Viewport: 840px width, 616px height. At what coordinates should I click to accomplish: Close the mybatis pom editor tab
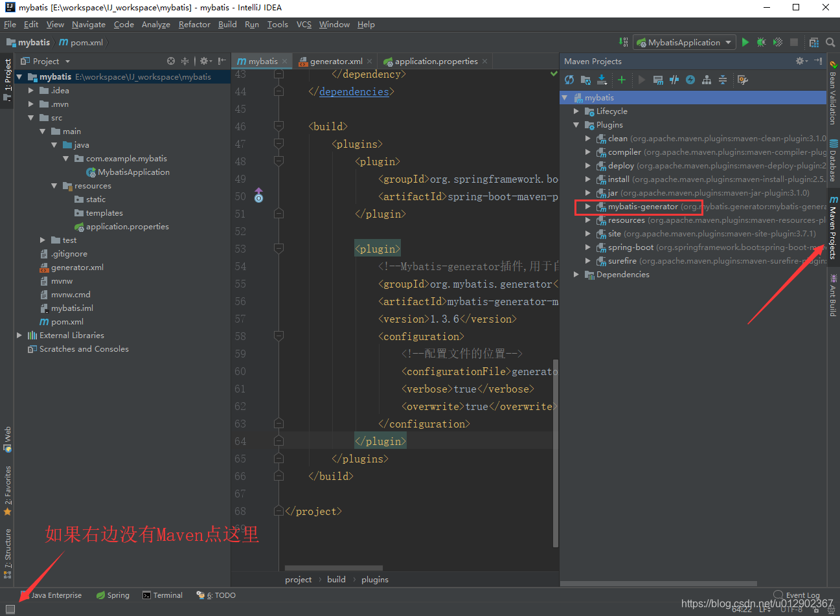tap(284, 62)
